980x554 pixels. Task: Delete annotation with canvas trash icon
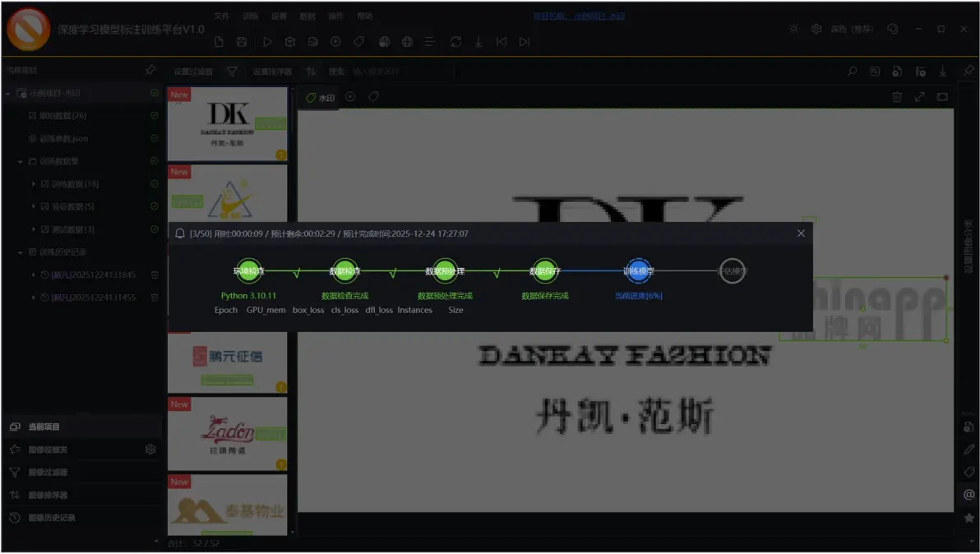pos(897,97)
